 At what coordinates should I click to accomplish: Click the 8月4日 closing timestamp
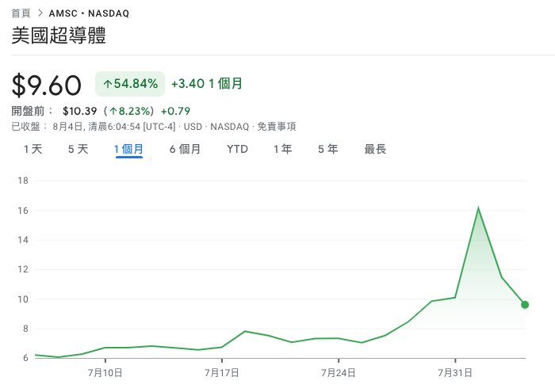click(114, 127)
